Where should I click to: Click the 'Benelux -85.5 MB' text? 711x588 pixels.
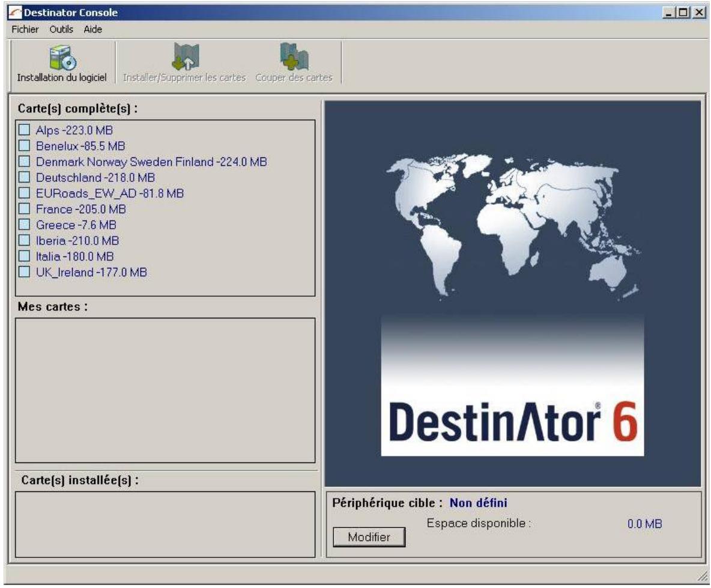pyautogui.click(x=80, y=146)
